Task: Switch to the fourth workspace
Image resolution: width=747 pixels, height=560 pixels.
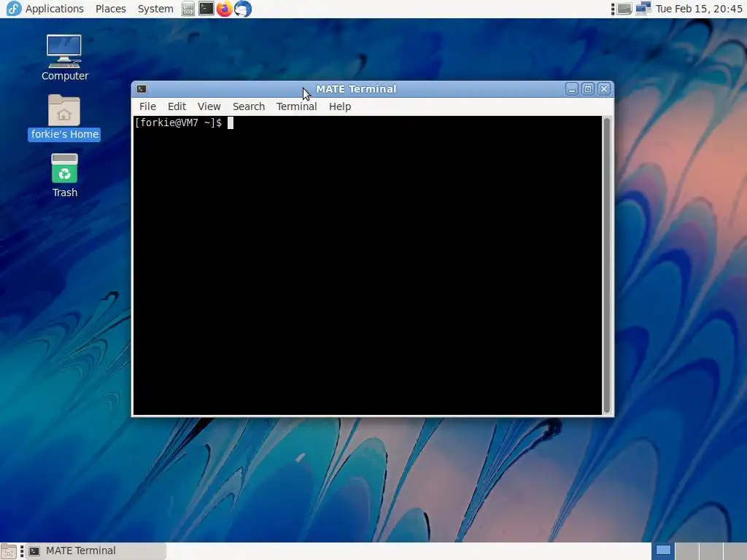Action: click(735, 551)
